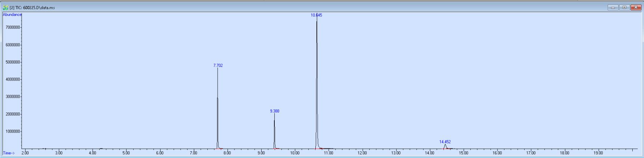Click the 19.00 time axis label
Viewport: 644px width, 158px height.
[x=598, y=153]
